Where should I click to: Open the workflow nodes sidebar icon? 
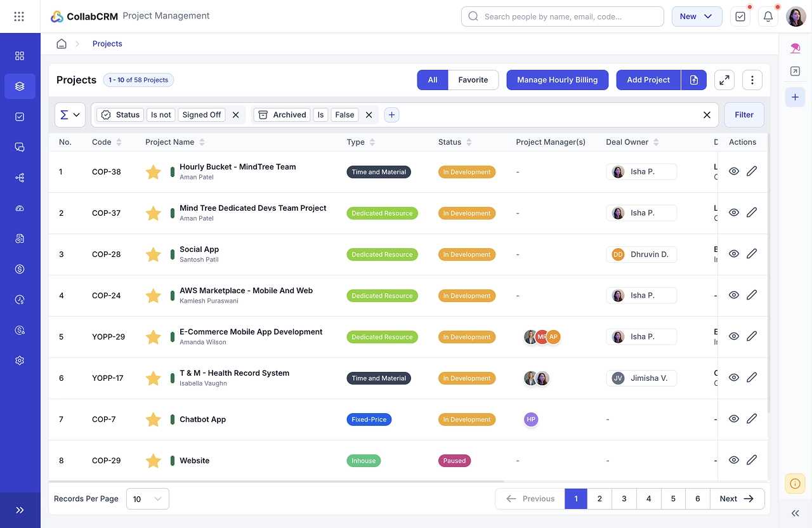click(20, 178)
